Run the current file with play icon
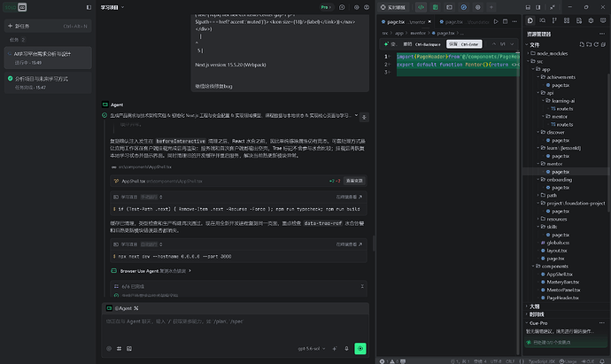611x364 pixels. click(x=496, y=22)
